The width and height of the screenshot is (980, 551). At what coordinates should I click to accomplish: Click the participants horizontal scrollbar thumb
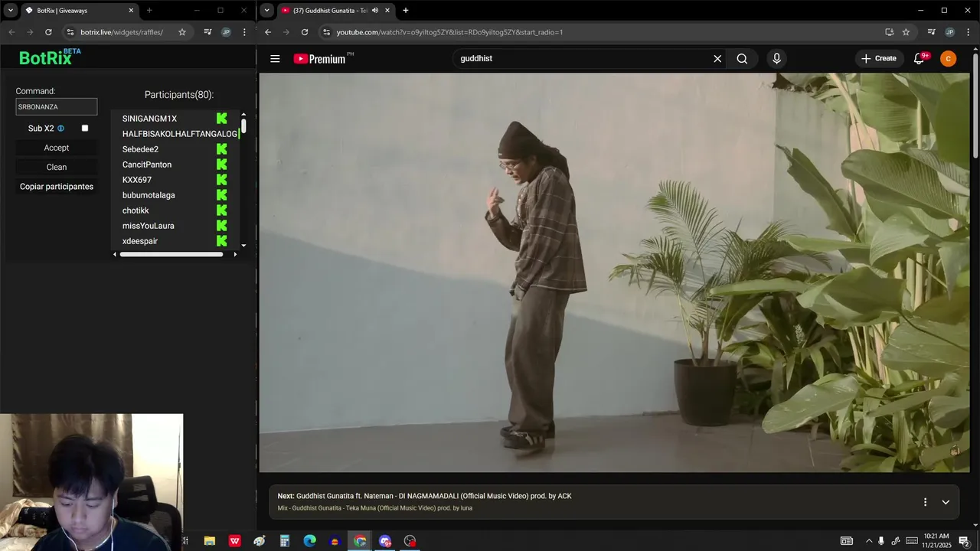171,254
